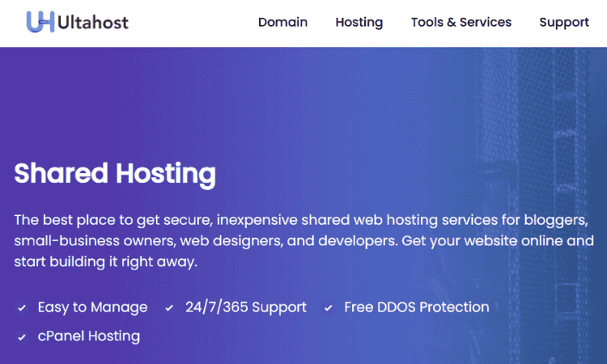This screenshot has width=607, height=364.
Task: Click the text "start building it right away"
Action: (x=105, y=262)
